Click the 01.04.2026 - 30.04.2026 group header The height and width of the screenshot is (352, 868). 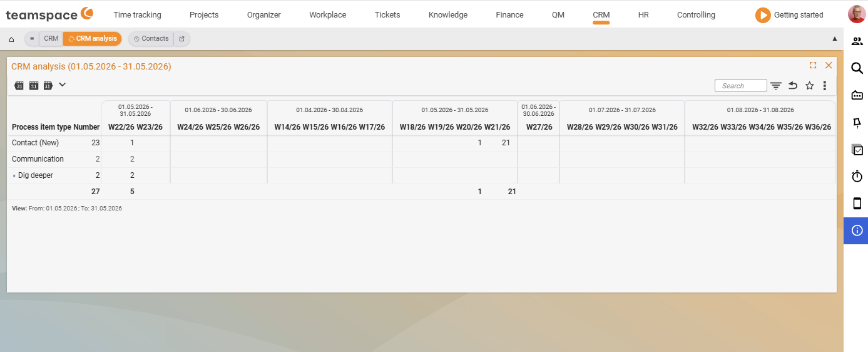330,110
